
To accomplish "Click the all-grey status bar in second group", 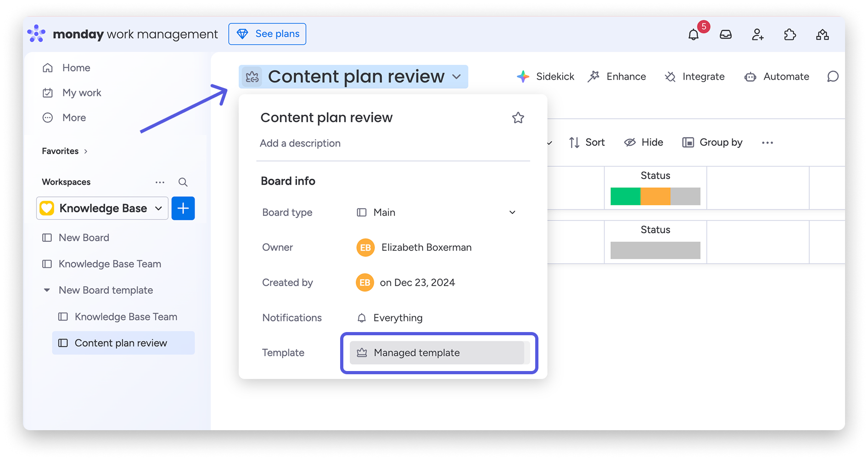I will click(x=655, y=250).
